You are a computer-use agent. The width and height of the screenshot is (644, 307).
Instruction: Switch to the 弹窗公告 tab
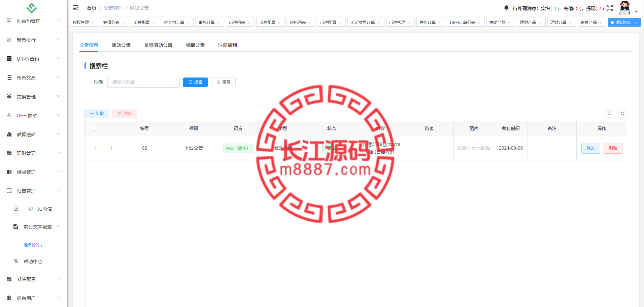tap(195, 45)
